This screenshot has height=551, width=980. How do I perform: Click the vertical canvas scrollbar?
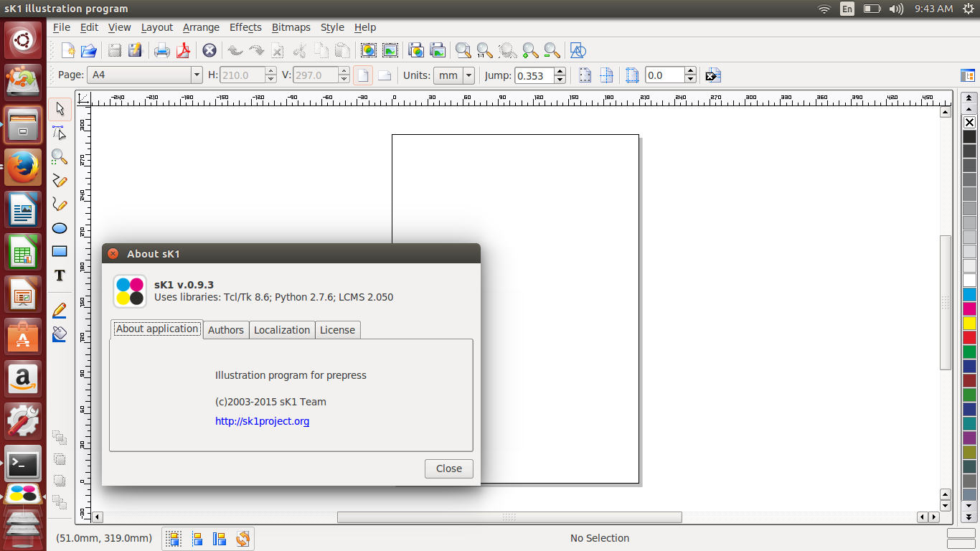(946, 302)
